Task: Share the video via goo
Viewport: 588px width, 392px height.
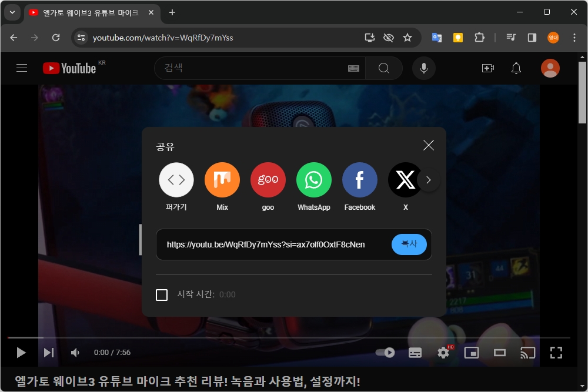Action: click(x=268, y=180)
